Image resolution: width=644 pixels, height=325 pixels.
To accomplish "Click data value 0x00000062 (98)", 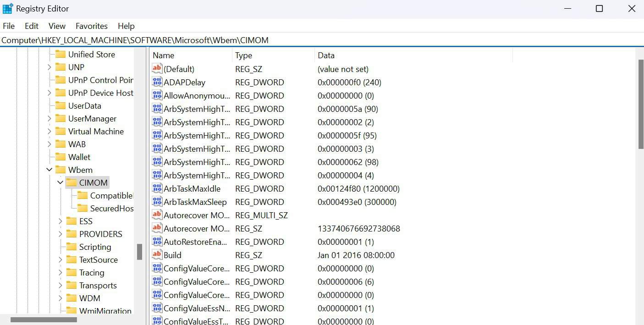I will click(348, 162).
